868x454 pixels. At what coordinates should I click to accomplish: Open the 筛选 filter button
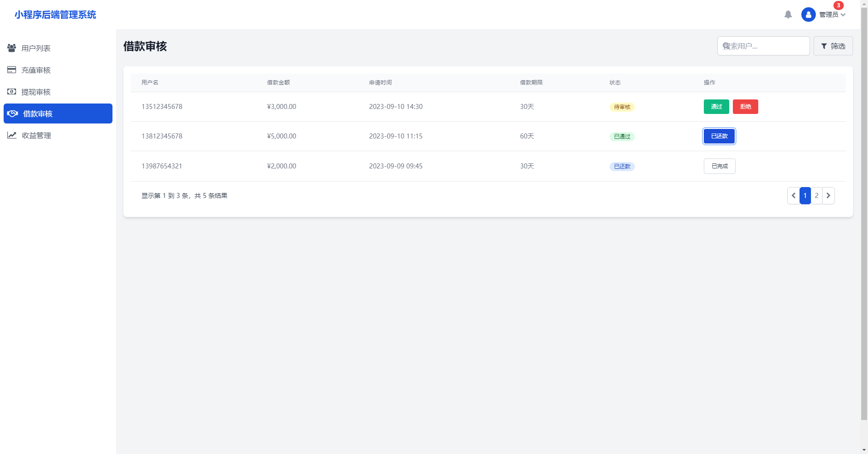click(833, 46)
